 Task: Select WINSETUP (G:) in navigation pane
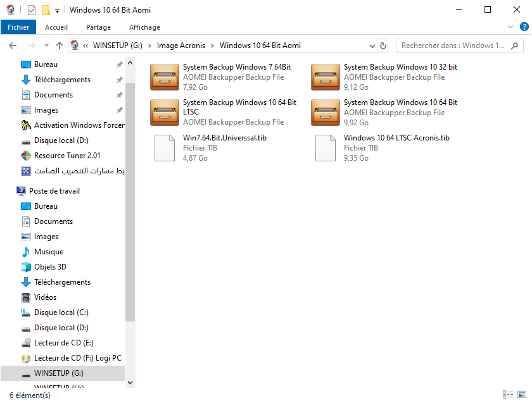tap(63, 373)
